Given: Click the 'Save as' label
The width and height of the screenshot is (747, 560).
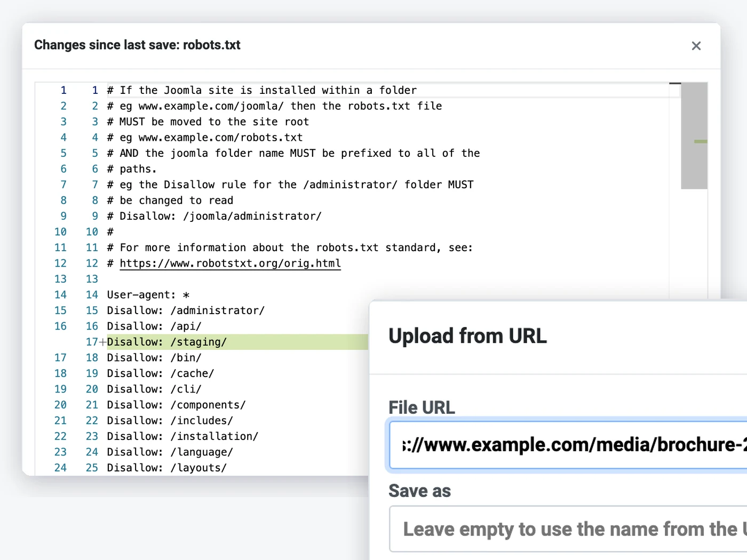Looking at the screenshot, I should [x=419, y=491].
